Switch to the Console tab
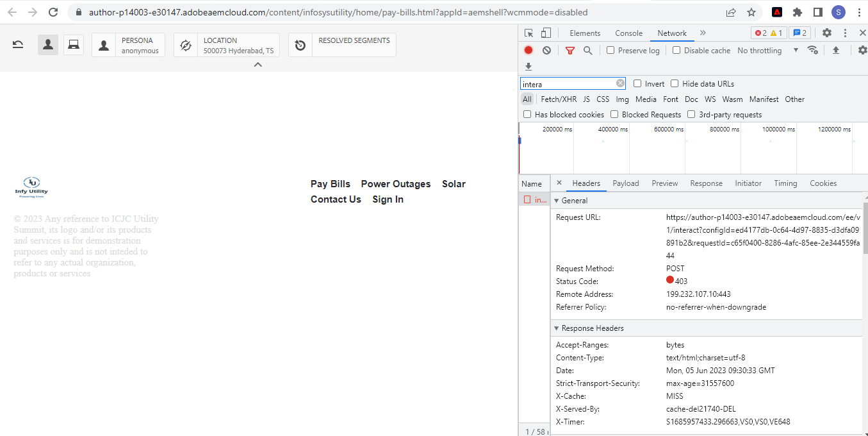 pyautogui.click(x=628, y=33)
